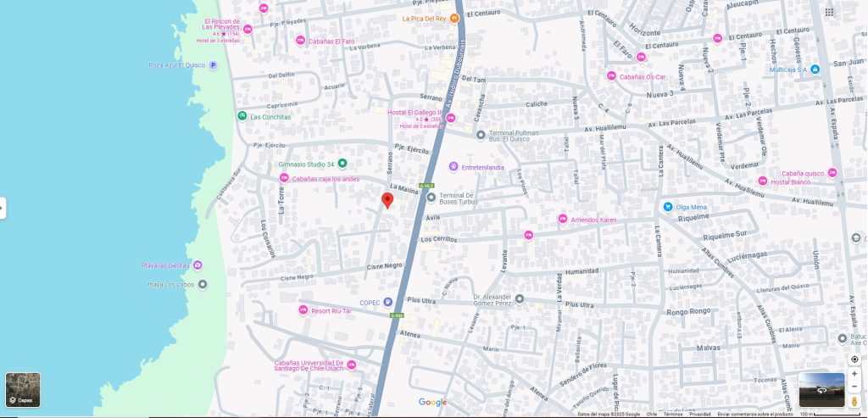The image size is (868, 418).
Task: Open the Google apps grid icon
Action: (829, 12)
